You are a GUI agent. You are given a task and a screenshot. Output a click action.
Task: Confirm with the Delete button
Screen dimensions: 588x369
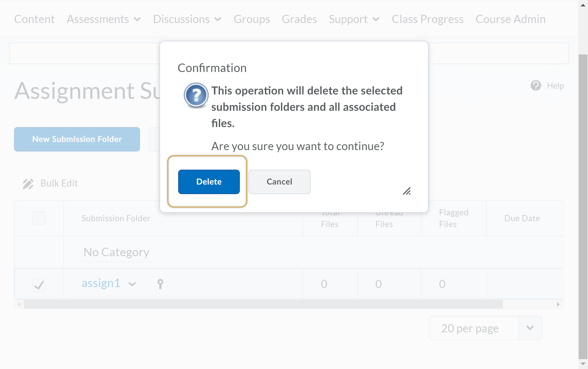coord(209,182)
